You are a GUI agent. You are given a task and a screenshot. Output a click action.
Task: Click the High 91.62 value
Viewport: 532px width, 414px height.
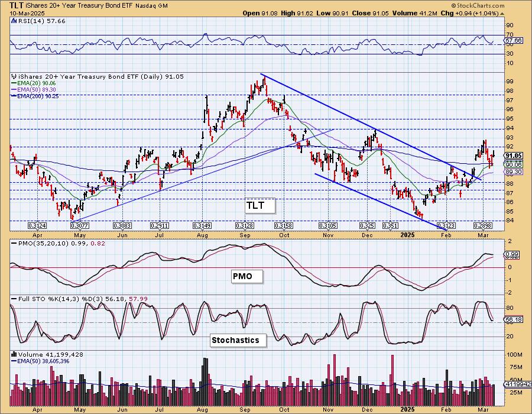[x=297, y=13]
